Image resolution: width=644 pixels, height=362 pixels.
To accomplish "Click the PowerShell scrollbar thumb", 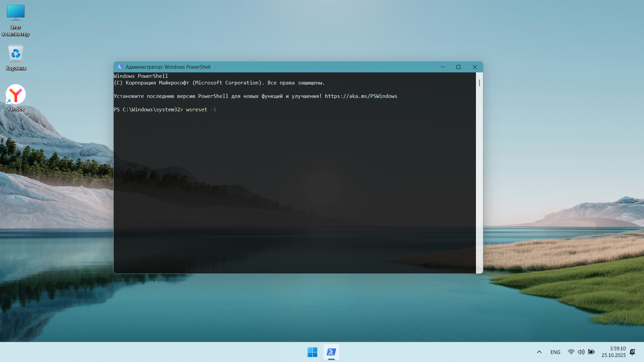I will tap(479, 83).
